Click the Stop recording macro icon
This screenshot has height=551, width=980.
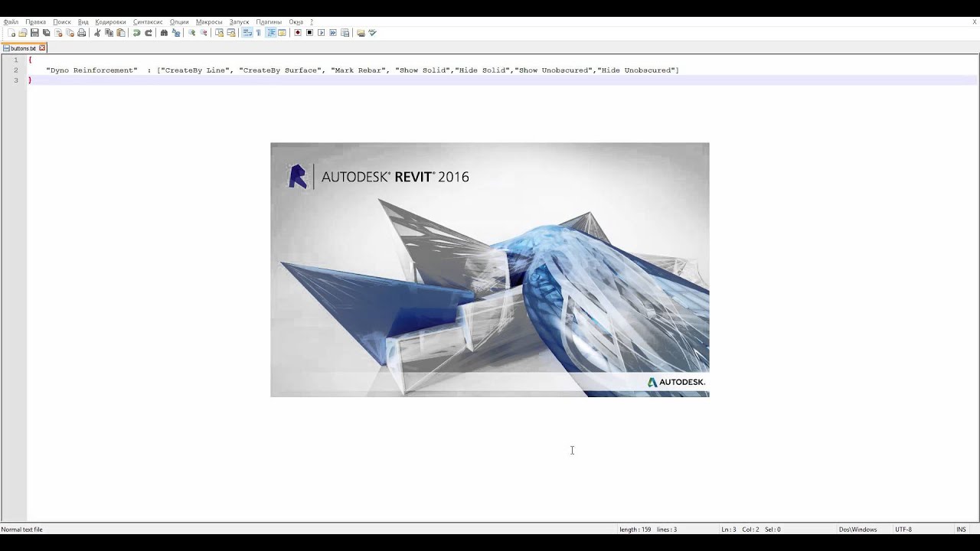pos(309,33)
